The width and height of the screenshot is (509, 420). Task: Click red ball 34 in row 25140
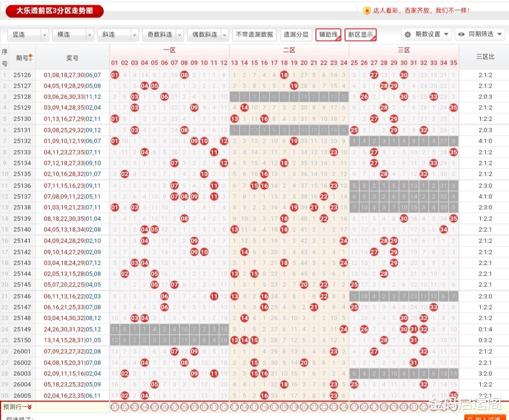(x=443, y=230)
